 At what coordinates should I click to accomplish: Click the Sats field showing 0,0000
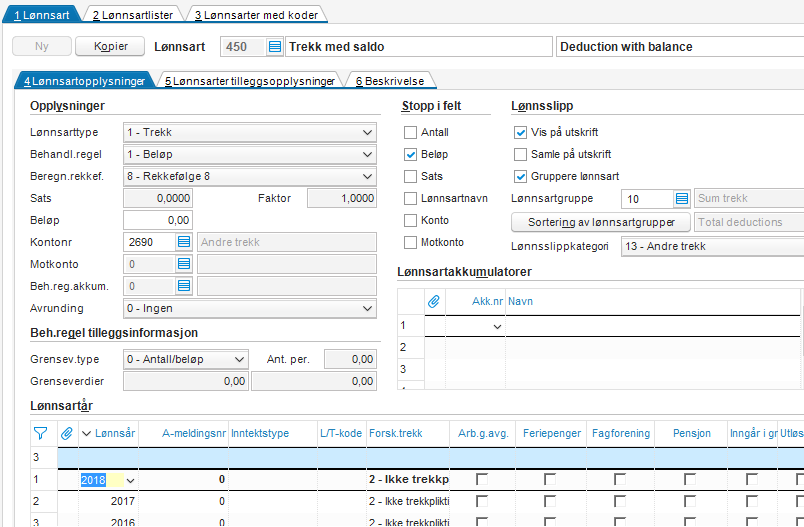(x=158, y=198)
